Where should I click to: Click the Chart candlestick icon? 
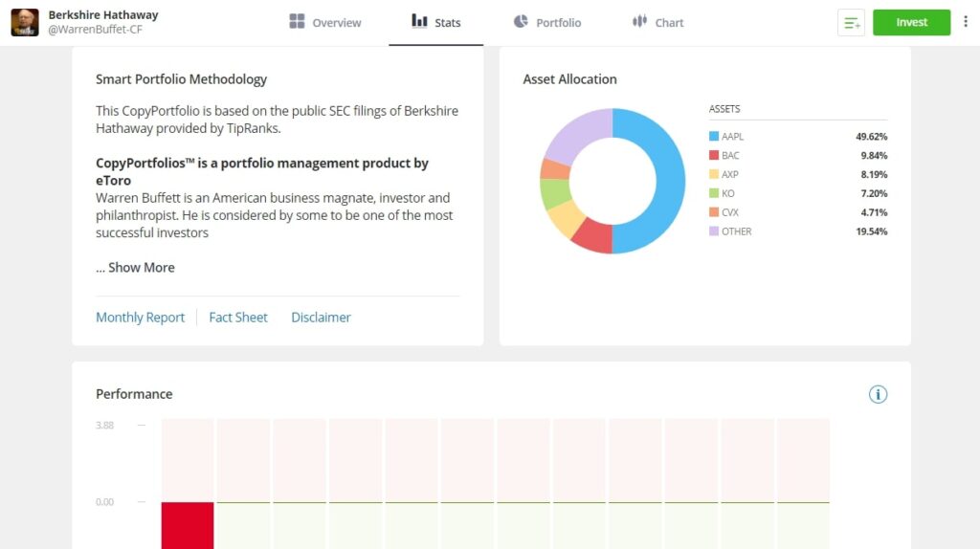coord(639,21)
